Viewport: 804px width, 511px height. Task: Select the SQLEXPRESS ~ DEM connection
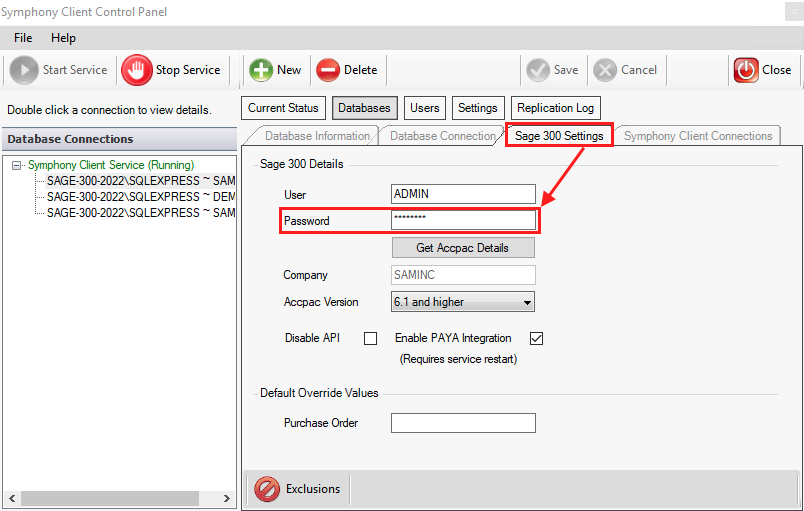(x=140, y=197)
